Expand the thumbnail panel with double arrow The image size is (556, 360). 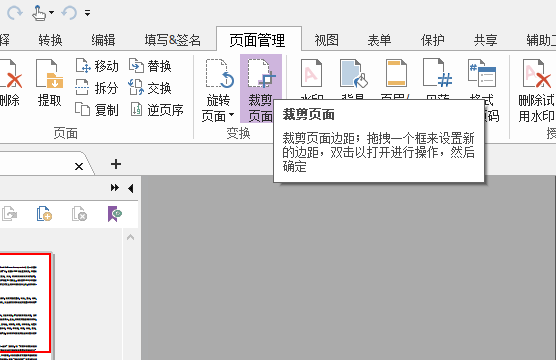click(115, 188)
